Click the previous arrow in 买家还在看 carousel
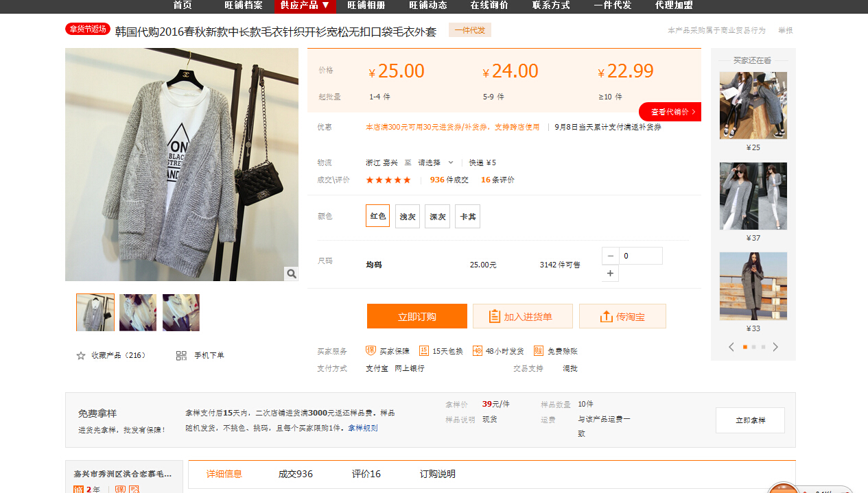Image resolution: width=868 pixels, height=493 pixels. 731,347
